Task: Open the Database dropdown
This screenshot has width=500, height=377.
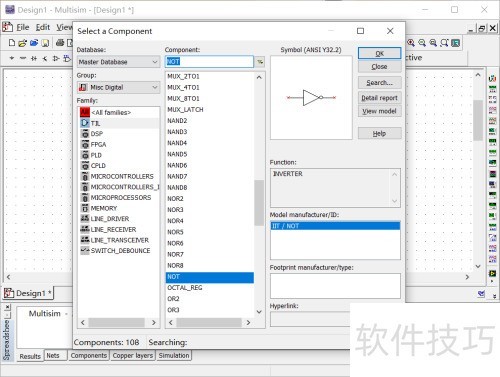Action: click(x=118, y=62)
